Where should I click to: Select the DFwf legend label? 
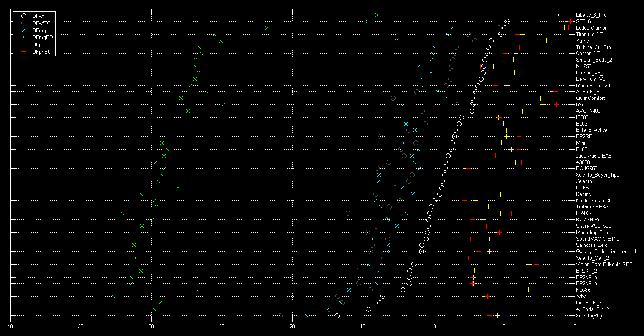pos(38,16)
